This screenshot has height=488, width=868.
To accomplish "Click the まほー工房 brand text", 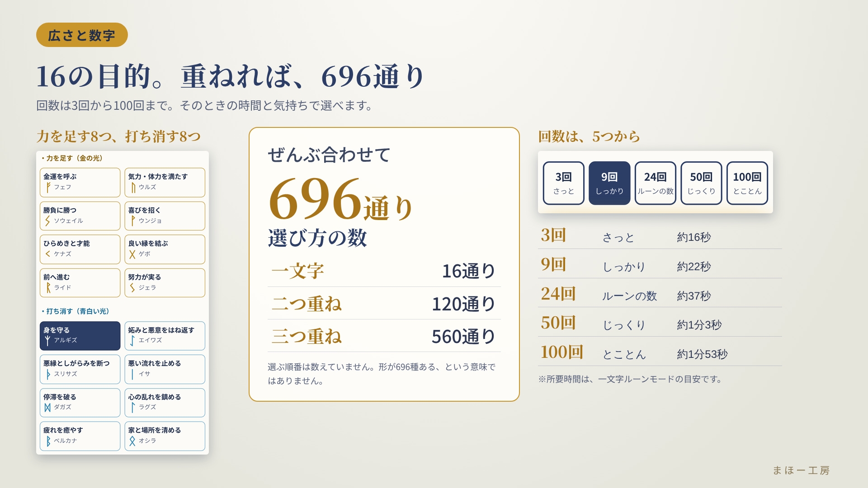I will point(801,470).
